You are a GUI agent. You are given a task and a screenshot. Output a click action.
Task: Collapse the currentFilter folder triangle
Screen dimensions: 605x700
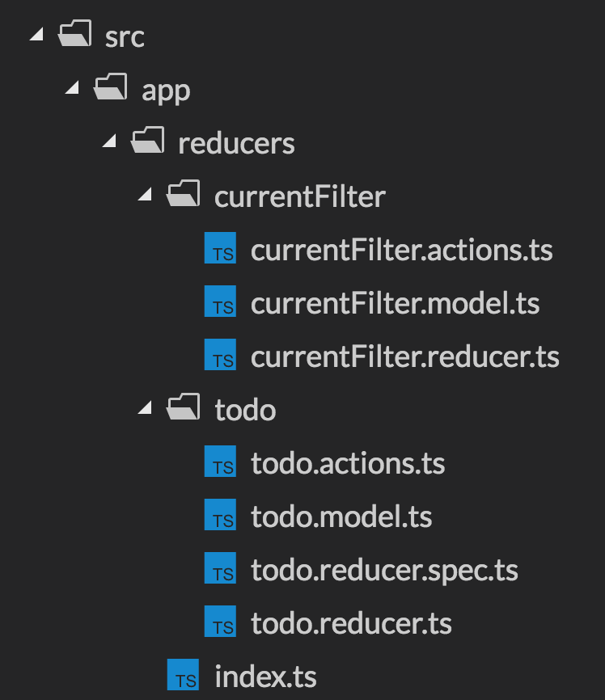[x=145, y=194]
